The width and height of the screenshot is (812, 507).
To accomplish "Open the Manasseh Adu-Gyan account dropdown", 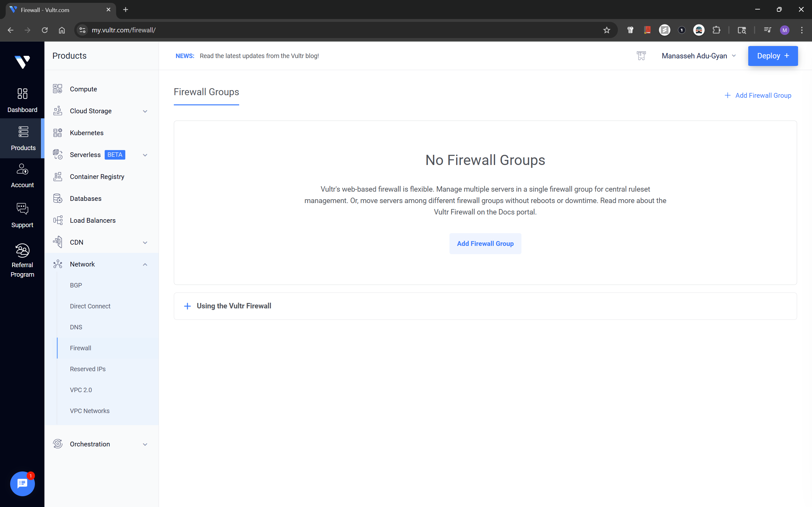I will (699, 56).
